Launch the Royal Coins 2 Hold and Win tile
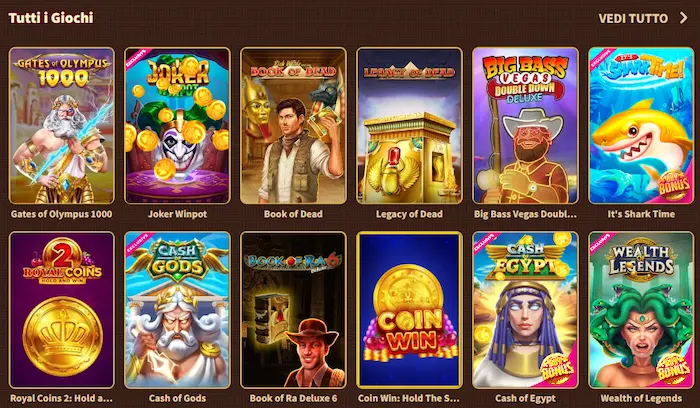 62,310
